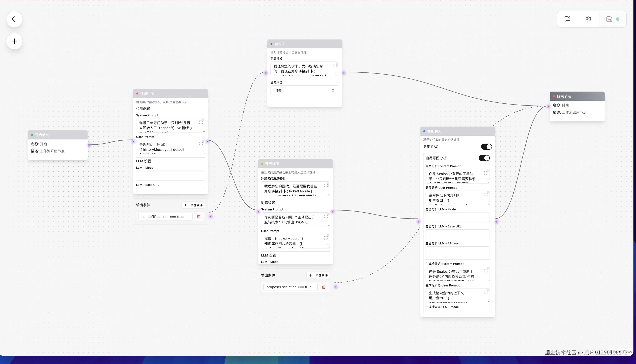Delete the handoffRequired condition
The height and width of the screenshot is (364, 636).
point(198,217)
